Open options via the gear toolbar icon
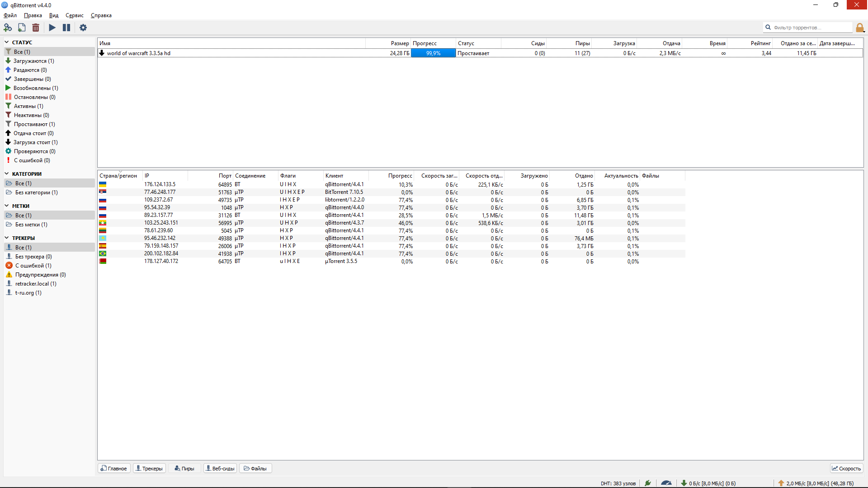This screenshot has height=488, width=868. click(x=83, y=28)
